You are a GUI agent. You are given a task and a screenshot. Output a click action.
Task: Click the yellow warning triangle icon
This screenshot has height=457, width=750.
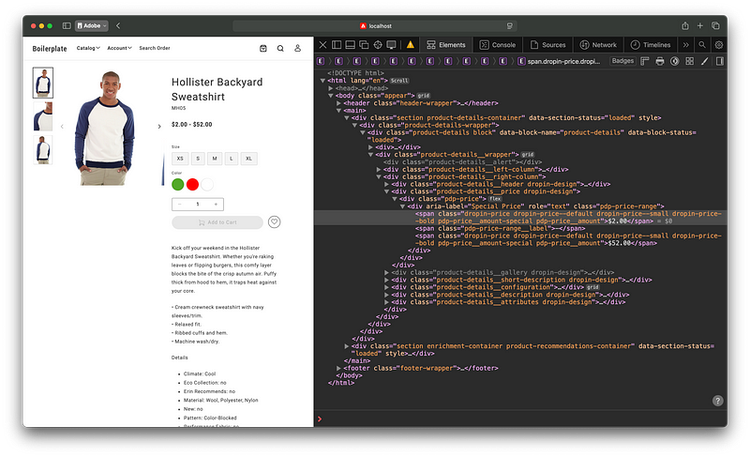pos(410,45)
